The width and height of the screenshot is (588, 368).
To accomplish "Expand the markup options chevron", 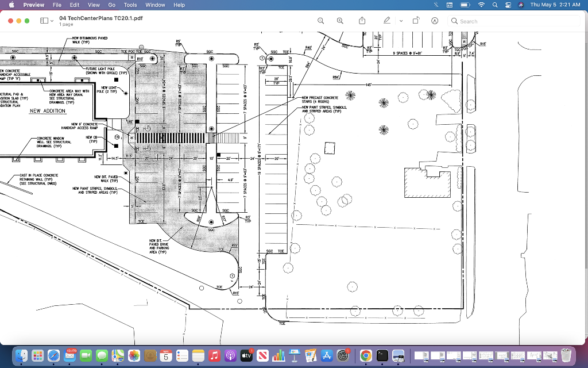I will click(401, 21).
